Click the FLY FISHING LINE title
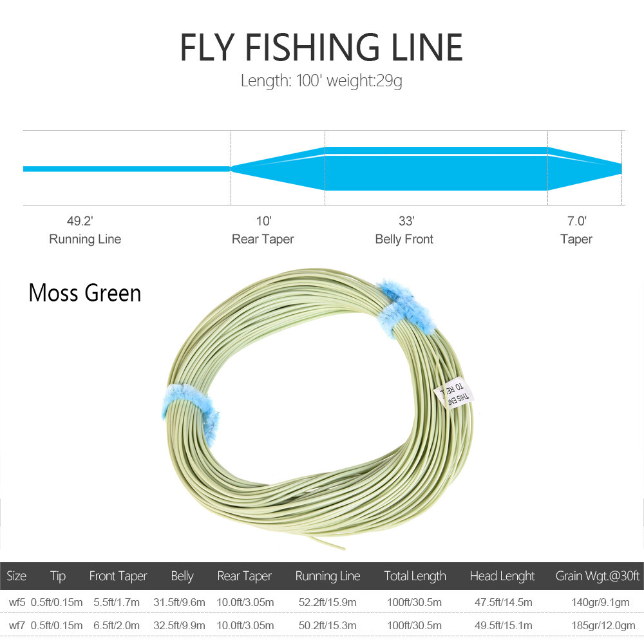The width and height of the screenshot is (644, 644). tap(321, 47)
